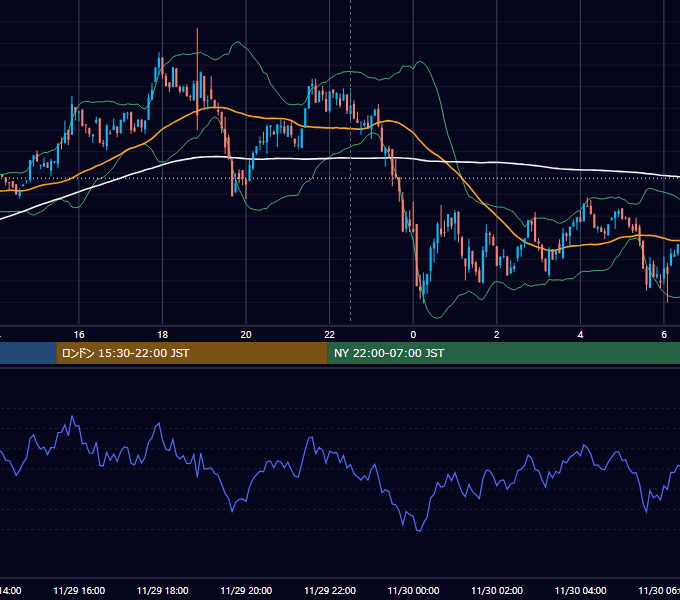Screen dimensions: 680x600
Task: Click the 11/30 00:00 date label
Action: click(413, 590)
